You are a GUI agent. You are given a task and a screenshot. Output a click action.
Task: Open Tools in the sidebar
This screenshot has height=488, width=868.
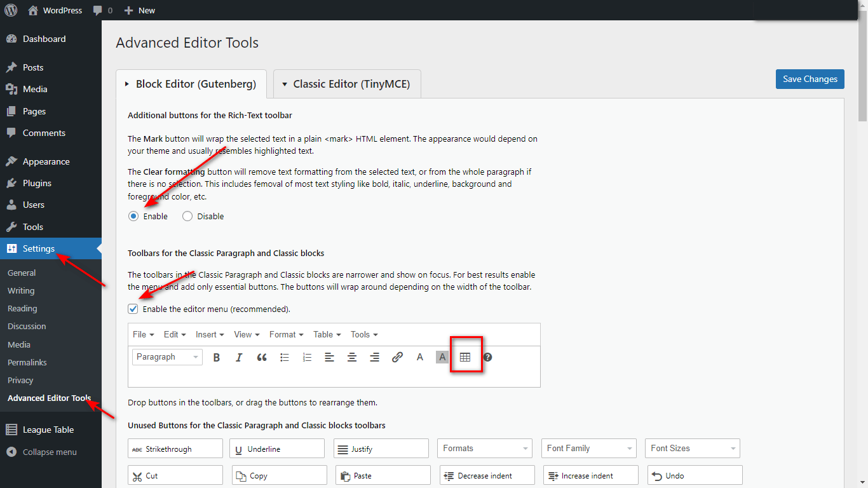(x=51, y=227)
